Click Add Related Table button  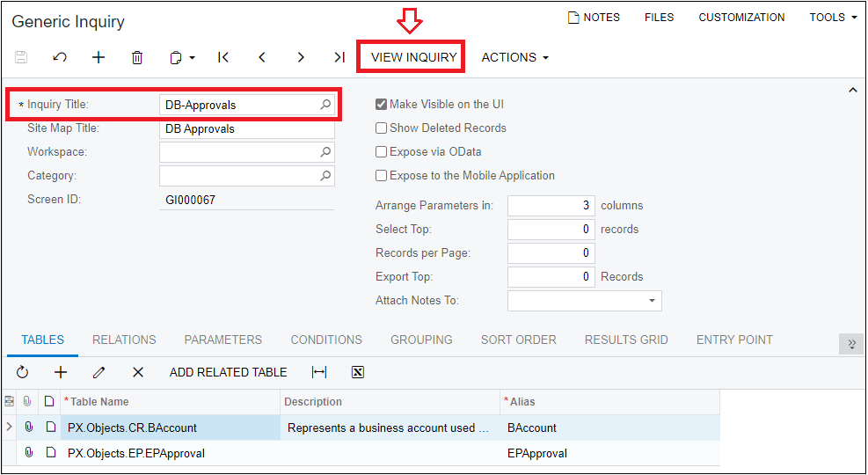[228, 372]
